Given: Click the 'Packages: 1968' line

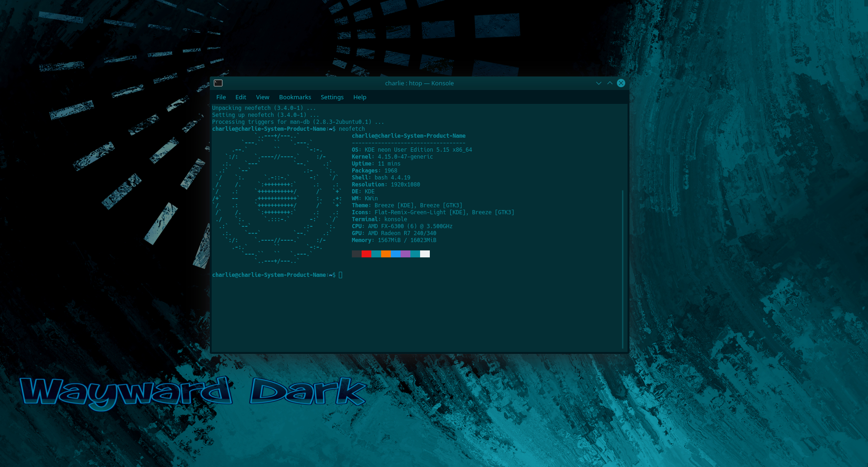Looking at the screenshot, I should click(375, 171).
